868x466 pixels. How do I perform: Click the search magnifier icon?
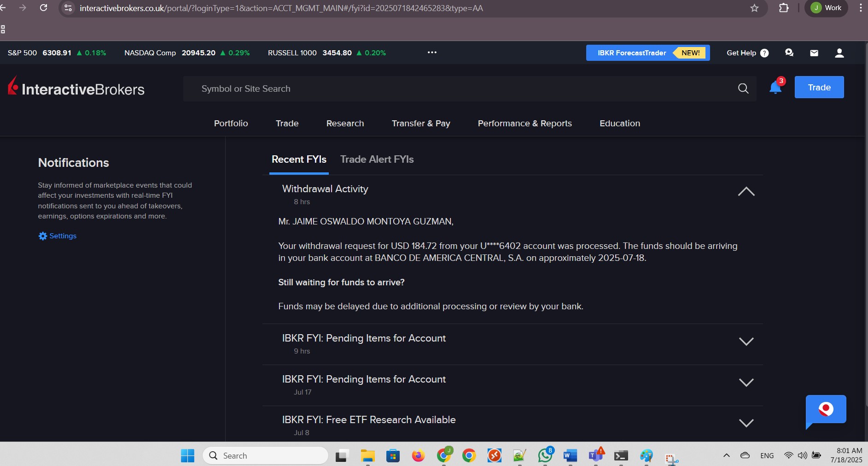point(743,88)
